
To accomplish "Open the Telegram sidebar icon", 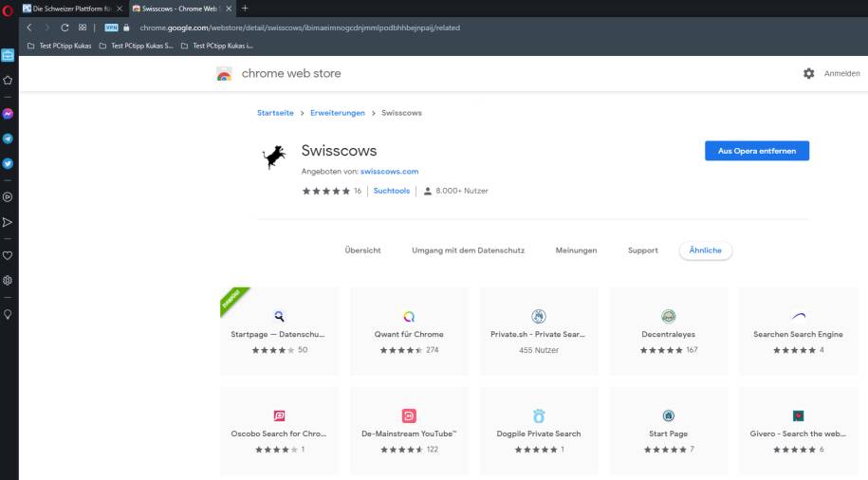I will pyautogui.click(x=8, y=138).
